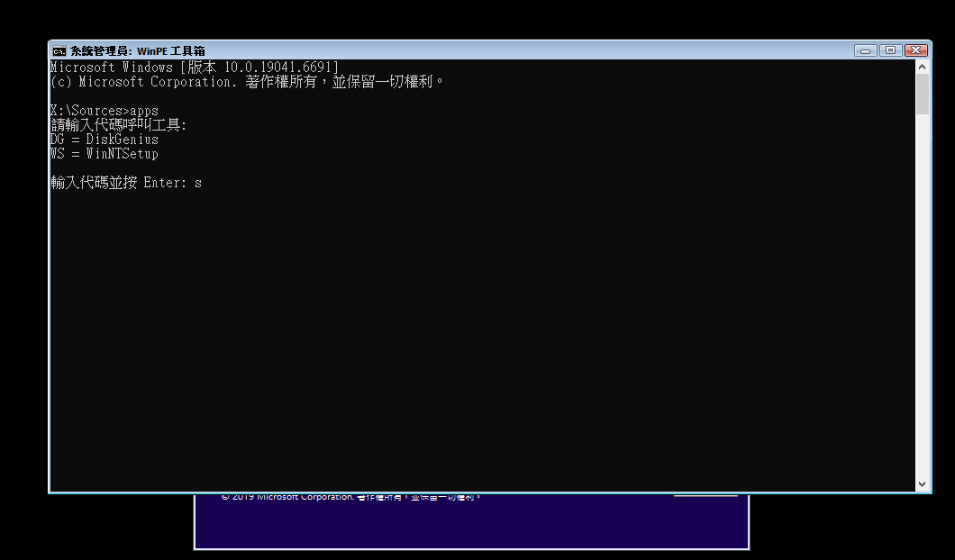Click the title text 系統管理員: WinPE 工具箱
Screen dimensions: 955x560
tap(137, 51)
